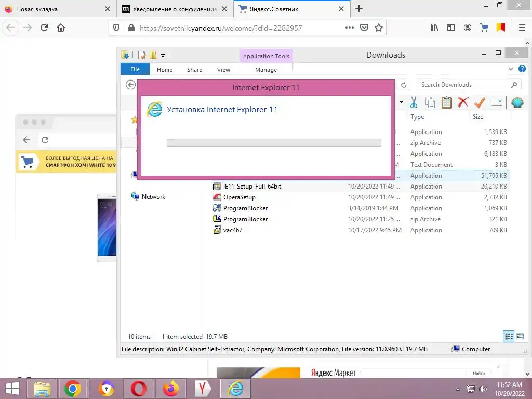Click the Yandex bookmarks flag extension icon
This screenshot has height=399, width=532.
(x=501, y=28)
